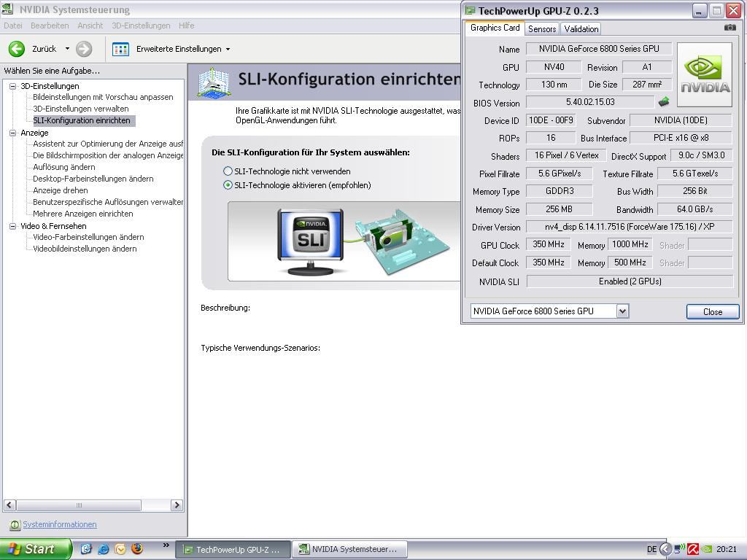
Task: Select Benutzerspezifische Auflösungen verwalten
Action: (x=108, y=202)
